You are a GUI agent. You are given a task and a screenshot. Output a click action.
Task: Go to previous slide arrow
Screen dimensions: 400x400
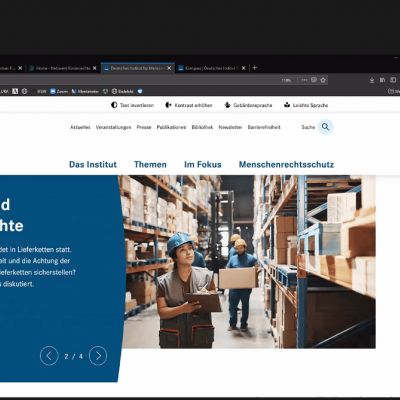pos(49,356)
